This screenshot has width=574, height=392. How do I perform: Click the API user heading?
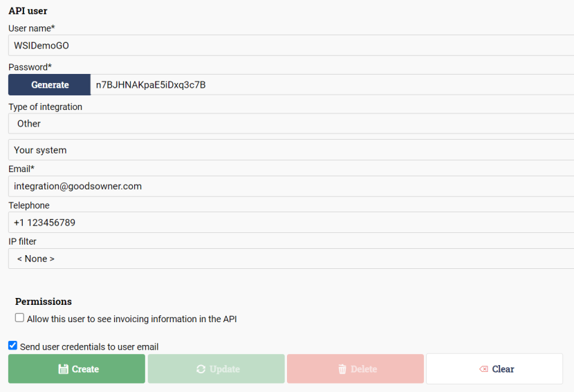pyautogui.click(x=28, y=11)
